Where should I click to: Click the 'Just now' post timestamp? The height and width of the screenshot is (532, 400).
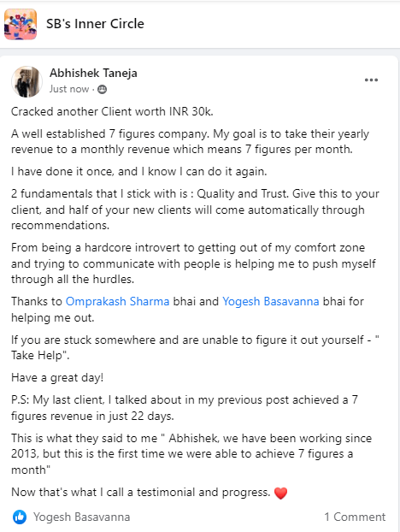pyautogui.click(x=69, y=89)
